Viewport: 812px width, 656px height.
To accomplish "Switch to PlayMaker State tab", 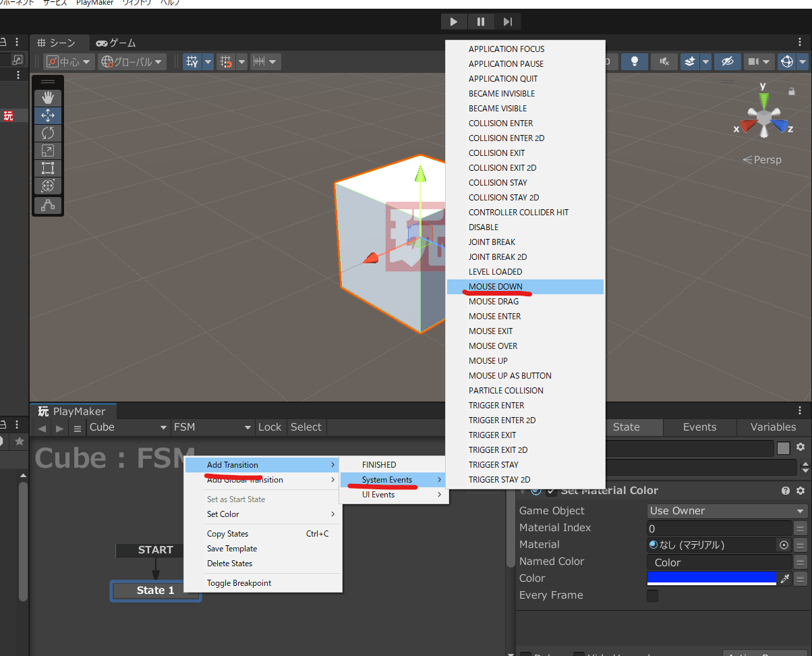I will [x=626, y=427].
